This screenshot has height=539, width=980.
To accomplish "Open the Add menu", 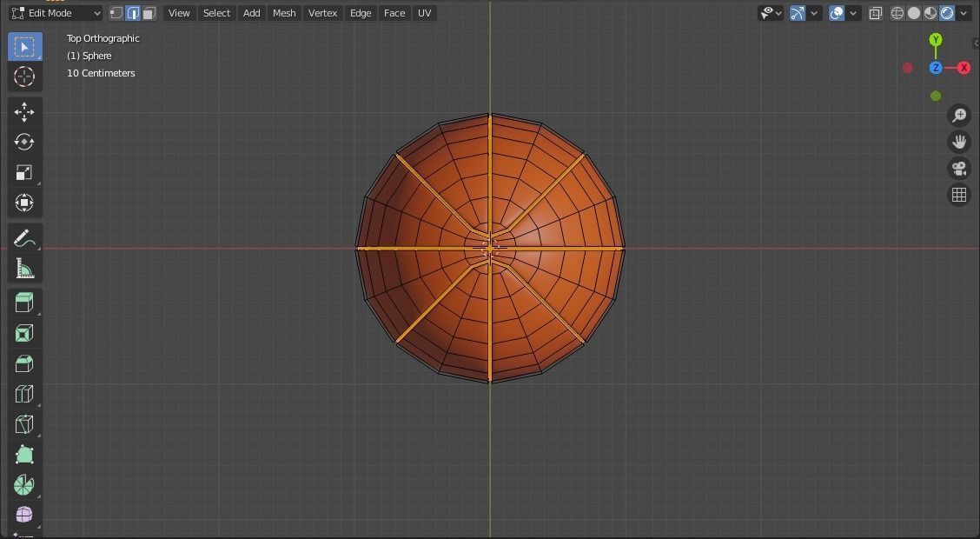I will 251,13.
